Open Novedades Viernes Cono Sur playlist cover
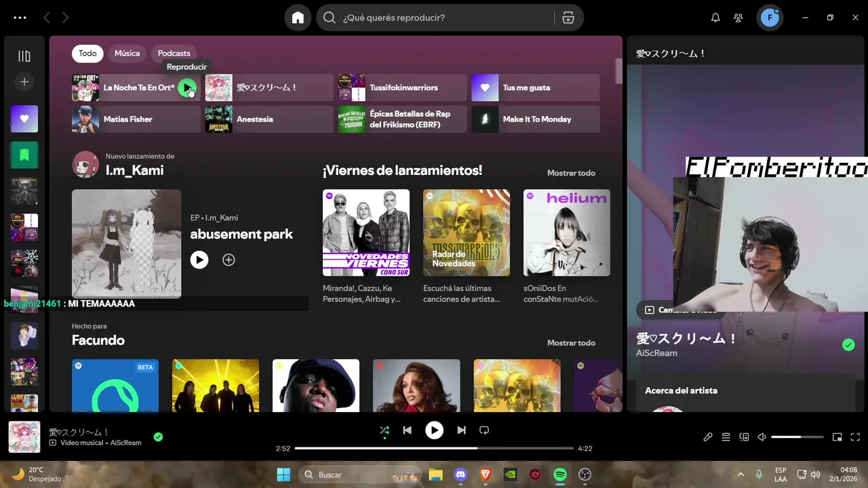Screen dimensions: 868x488 366,232
